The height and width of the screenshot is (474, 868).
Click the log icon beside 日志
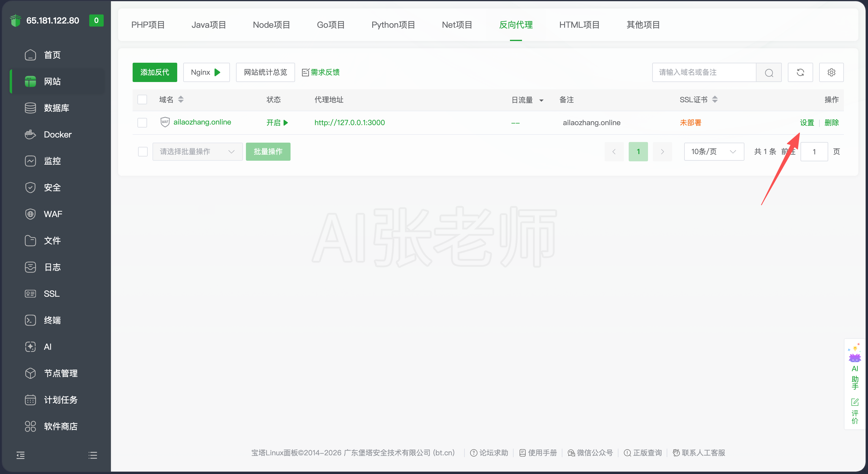30,267
